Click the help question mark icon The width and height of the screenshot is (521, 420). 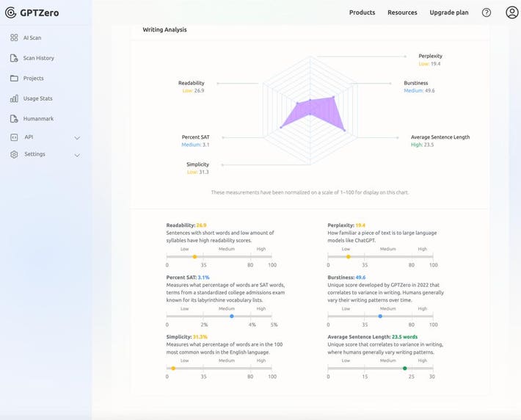487,12
